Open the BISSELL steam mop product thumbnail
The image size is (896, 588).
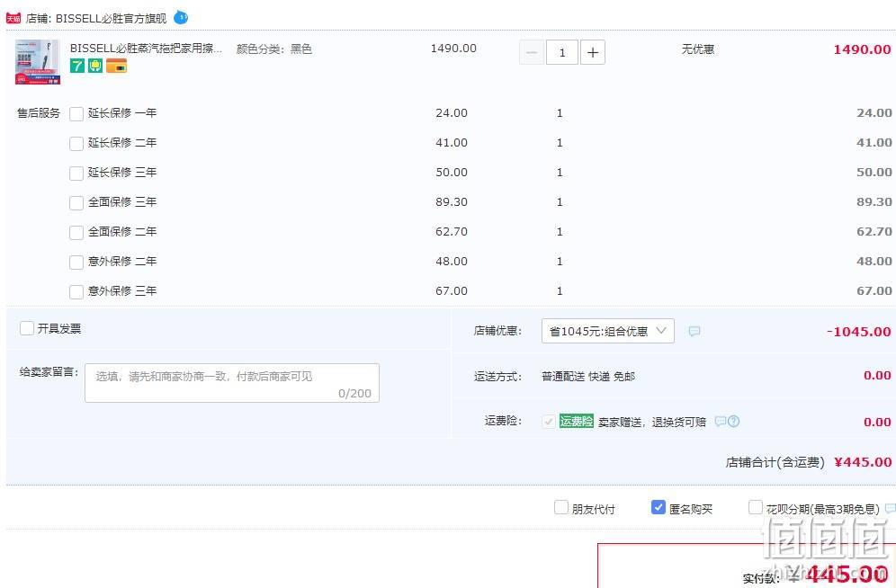click(37, 62)
